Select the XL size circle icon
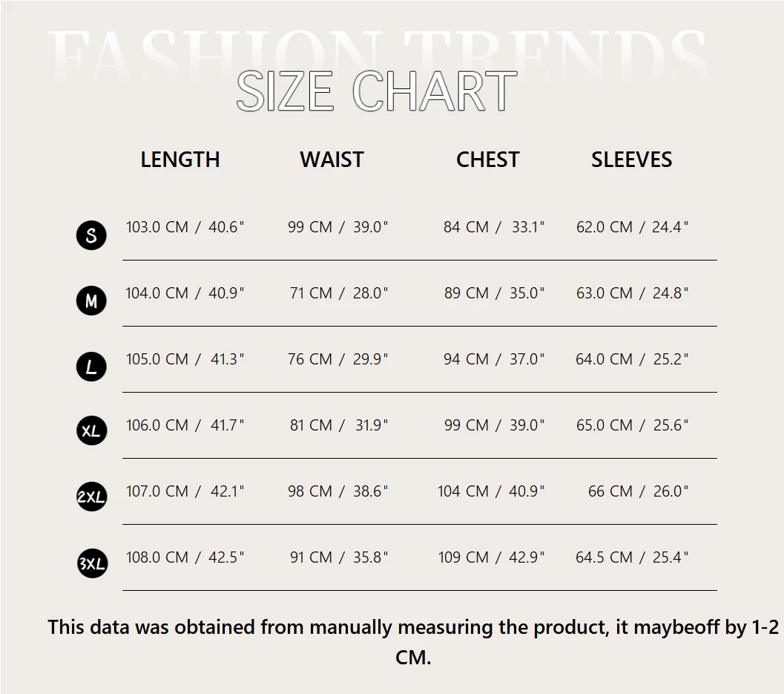This screenshot has height=694, width=784. tap(91, 431)
